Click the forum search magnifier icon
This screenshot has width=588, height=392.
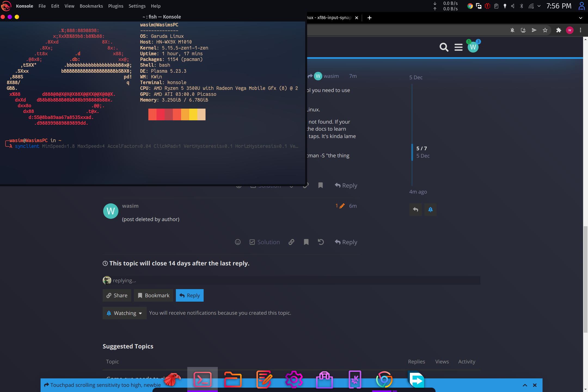tap(444, 47)
